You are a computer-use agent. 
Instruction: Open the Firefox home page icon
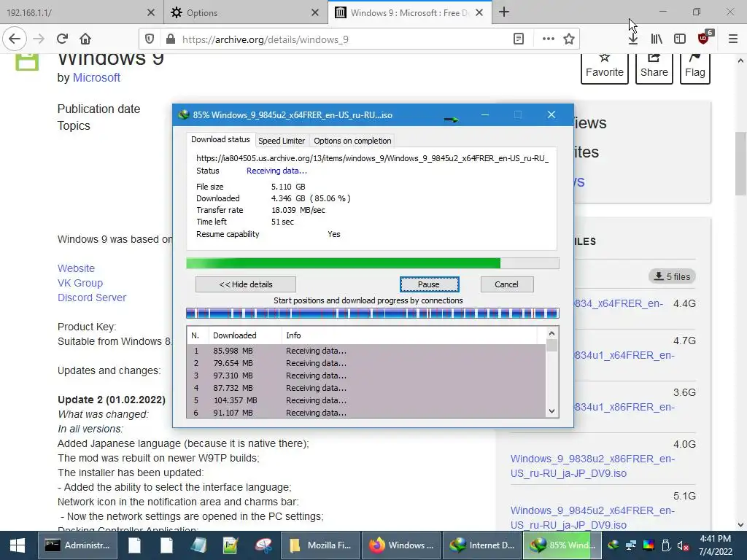[85, 39]
